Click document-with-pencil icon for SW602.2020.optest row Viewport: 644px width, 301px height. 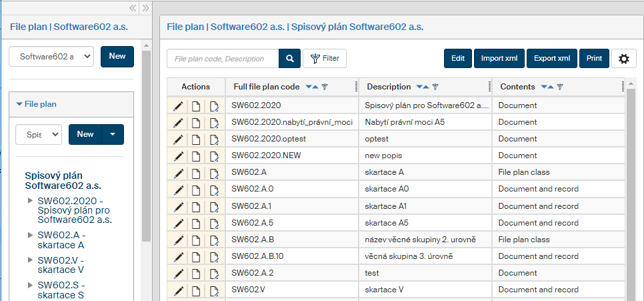(x=213, y=139)
